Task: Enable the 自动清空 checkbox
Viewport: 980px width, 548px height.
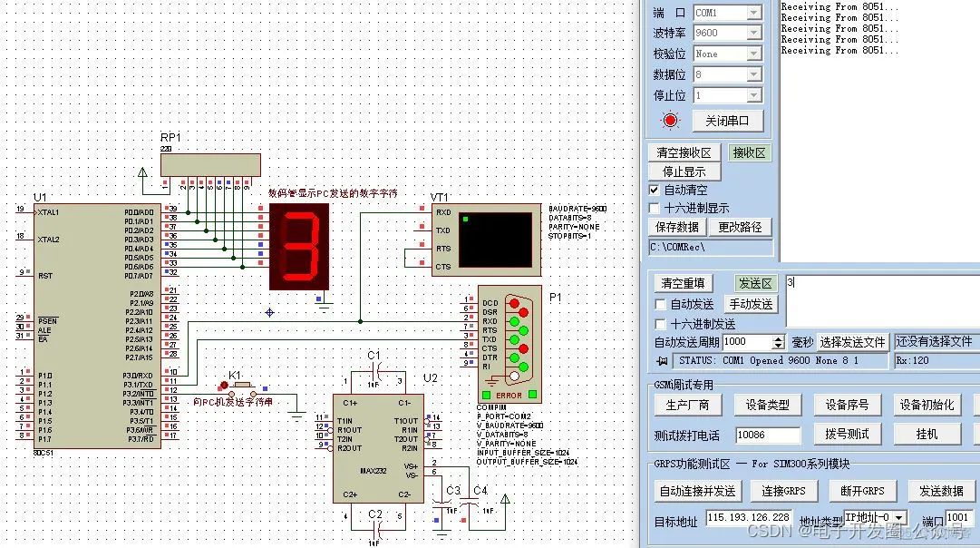Action: [654, 190]
